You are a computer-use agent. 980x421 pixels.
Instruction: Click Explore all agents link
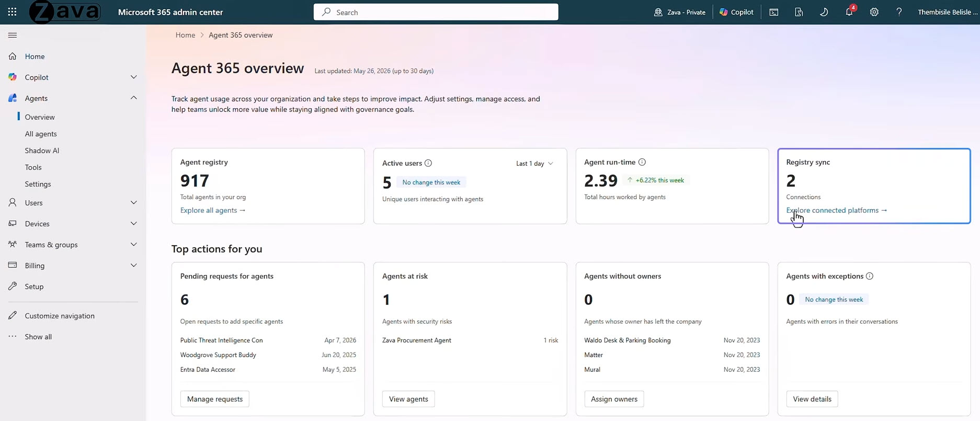(x=213, y=210)
